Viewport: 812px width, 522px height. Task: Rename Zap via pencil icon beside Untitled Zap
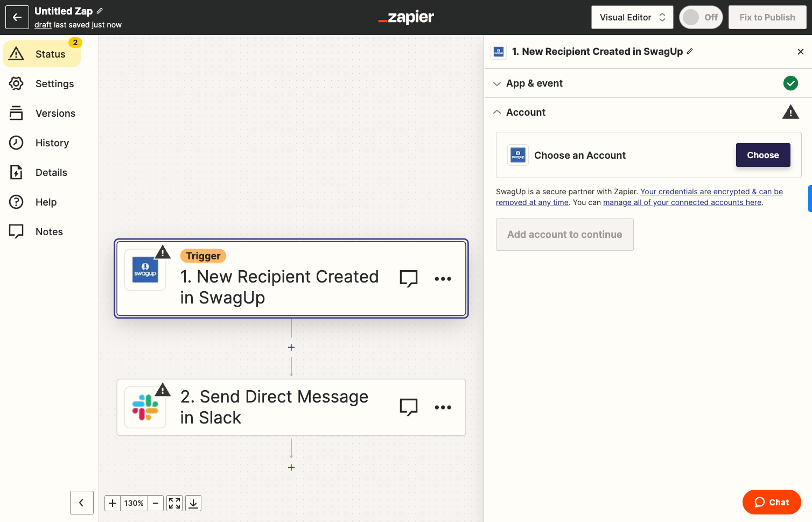coord(100,11)
